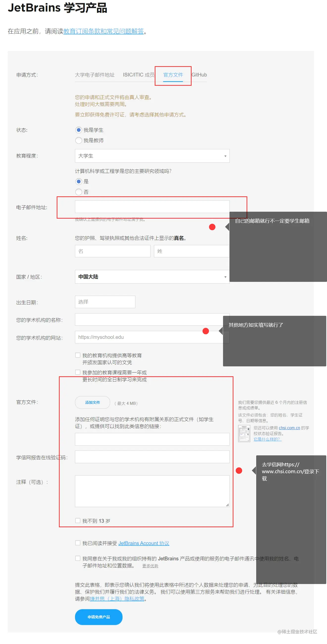This screenshot has height=644, width=327.
Task: Check the email communications consent checkbox
Action: click(78, 558)
